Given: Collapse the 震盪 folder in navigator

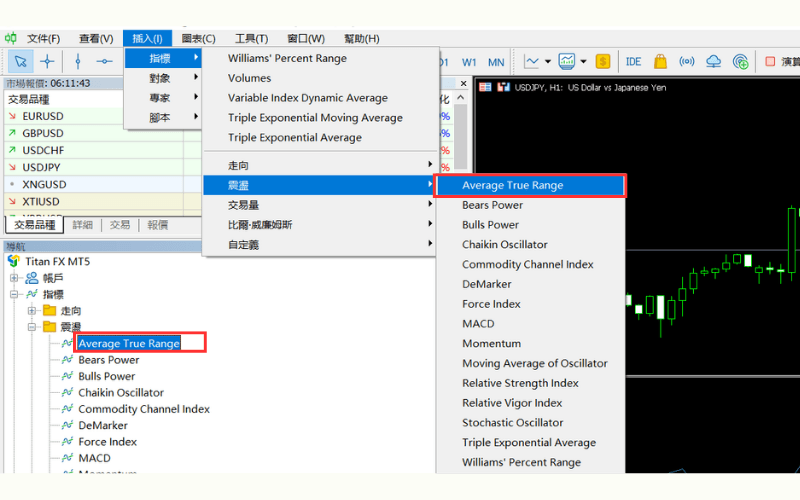Looking at the screenshot, I should (x=32, y=327).
